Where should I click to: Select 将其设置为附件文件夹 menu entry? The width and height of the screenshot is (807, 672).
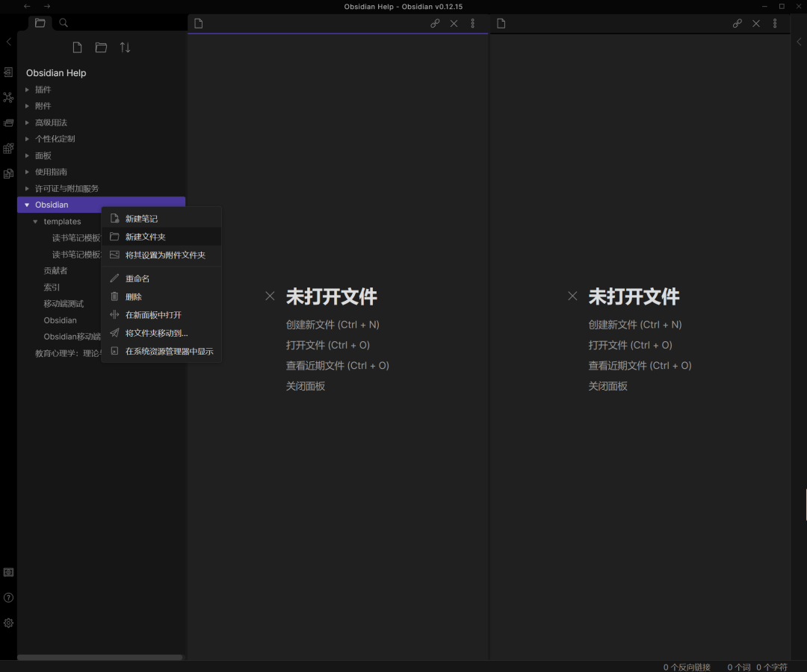(x=161, y=255)
